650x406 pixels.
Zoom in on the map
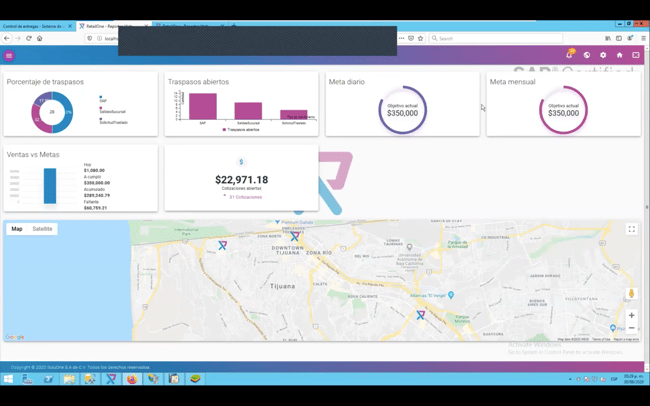coord(631,315)
